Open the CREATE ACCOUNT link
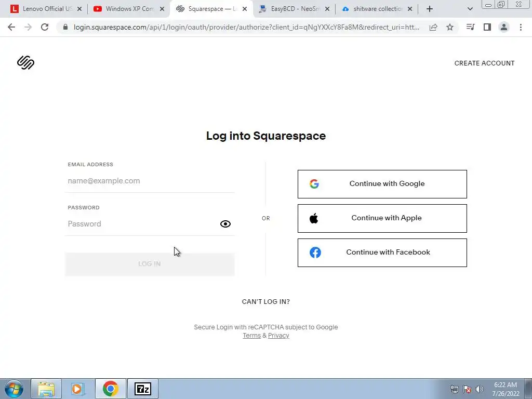Viewport: 532px width, 399px height. tap(485, 63)
